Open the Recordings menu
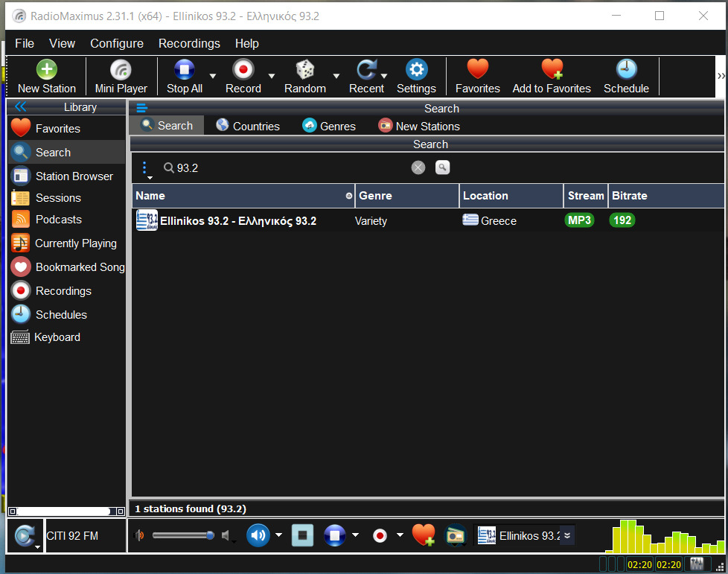 (189, 43)
